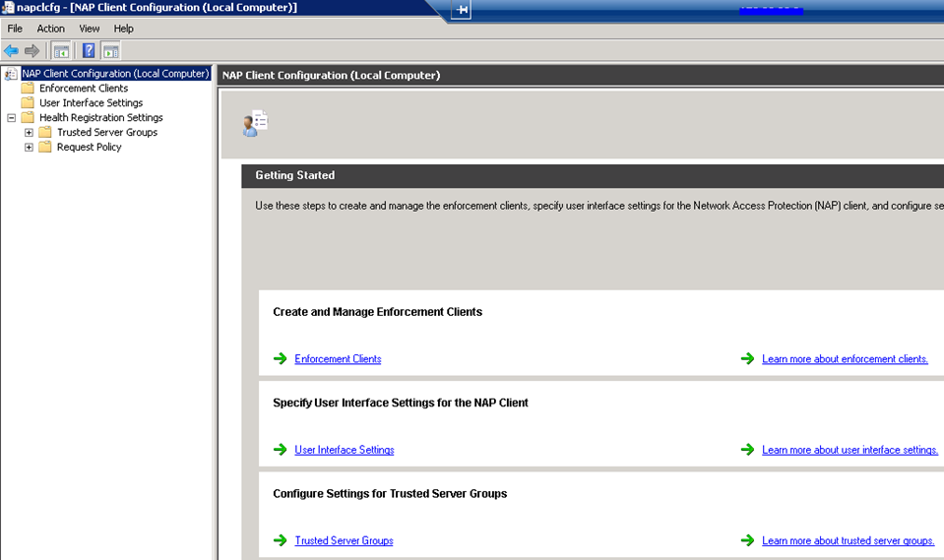Select Enforcement Clients in the console tree
This screenshot has width=944, height=560.
pyautogui.click(x=84, y=88)
